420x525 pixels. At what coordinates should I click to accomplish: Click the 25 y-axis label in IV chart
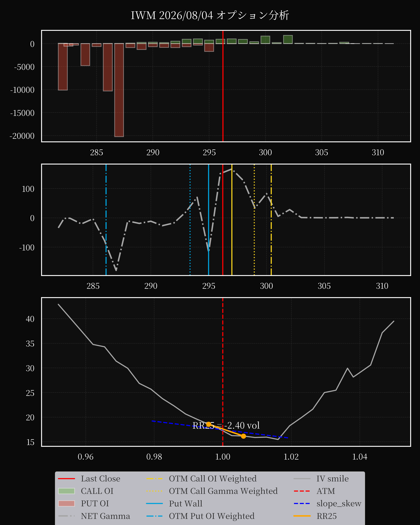(x=30, y=393)
